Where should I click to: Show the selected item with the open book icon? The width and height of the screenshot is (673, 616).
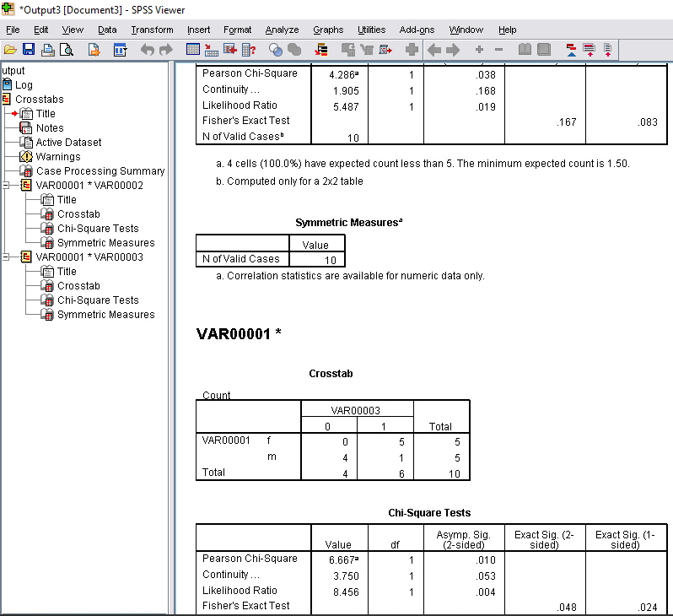[525, 51]
